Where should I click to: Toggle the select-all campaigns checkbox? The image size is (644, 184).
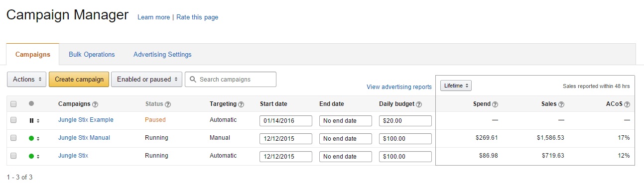tap(13, 104)
